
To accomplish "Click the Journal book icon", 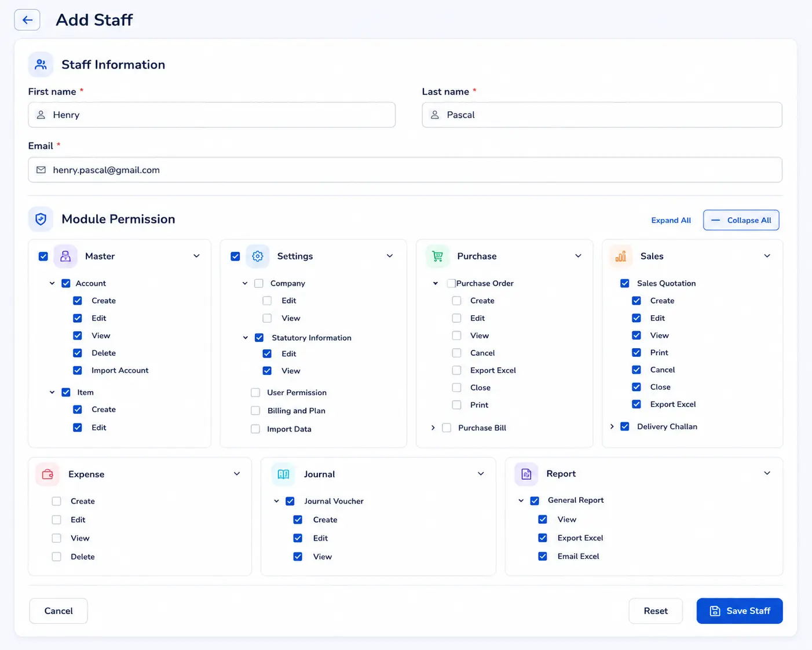I will (283, 474).
